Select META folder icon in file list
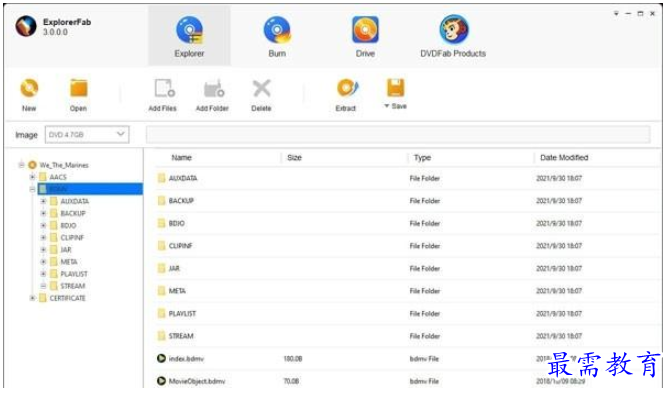The width and height of the screenshot is (669, 396). point(161,291)
